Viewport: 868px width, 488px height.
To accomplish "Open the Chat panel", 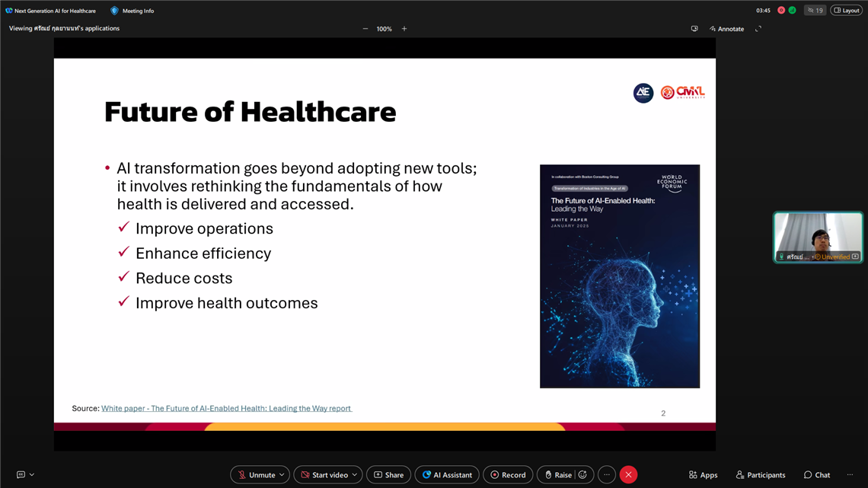I will [816, 475].
